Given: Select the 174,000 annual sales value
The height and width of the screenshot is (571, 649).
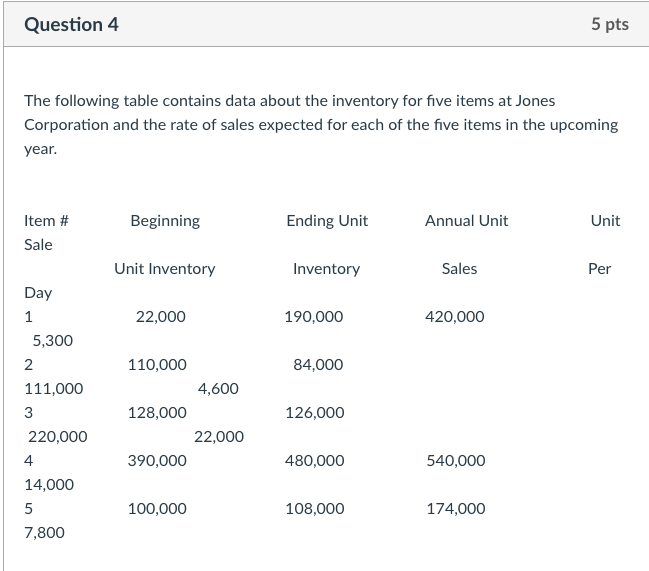Looking at the screenshot, I should pos(456,509).
